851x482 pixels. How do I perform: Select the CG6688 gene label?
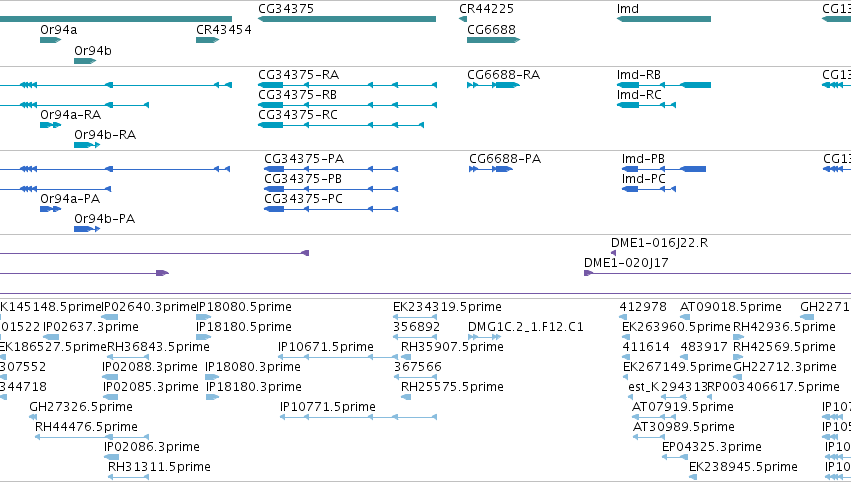point(491,30)
